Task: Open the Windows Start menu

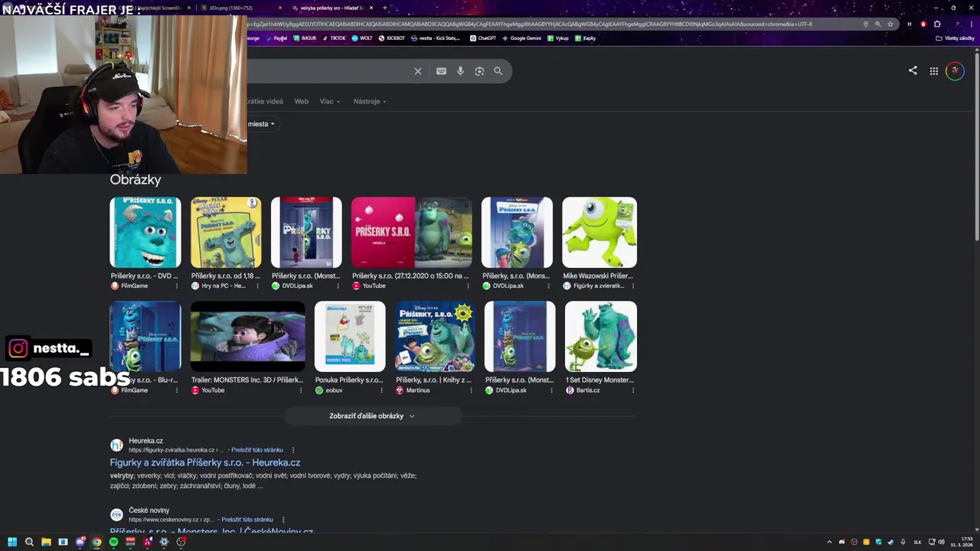Action: 12,542
